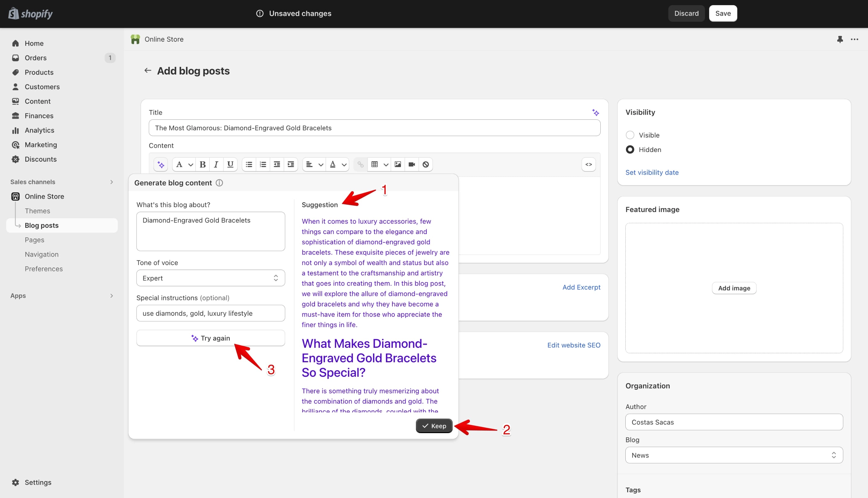
Task: Toggle bold formatting
Action: [203, 164]
